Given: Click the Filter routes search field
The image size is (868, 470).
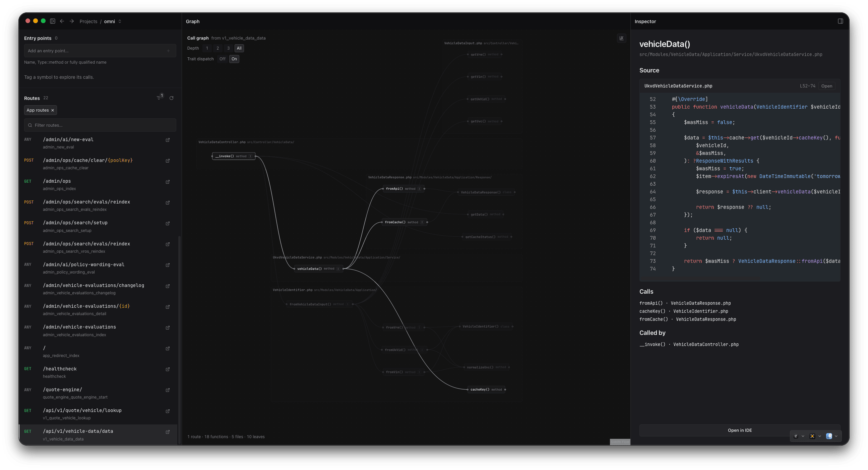Looking at the screenshot, I should click(x=100, y=125).
